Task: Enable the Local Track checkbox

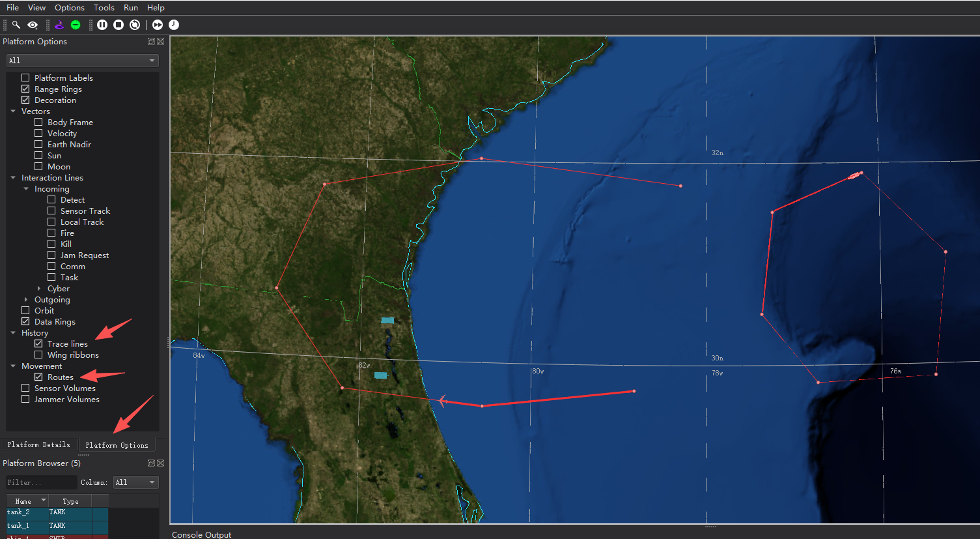Action: coord(51,222)
